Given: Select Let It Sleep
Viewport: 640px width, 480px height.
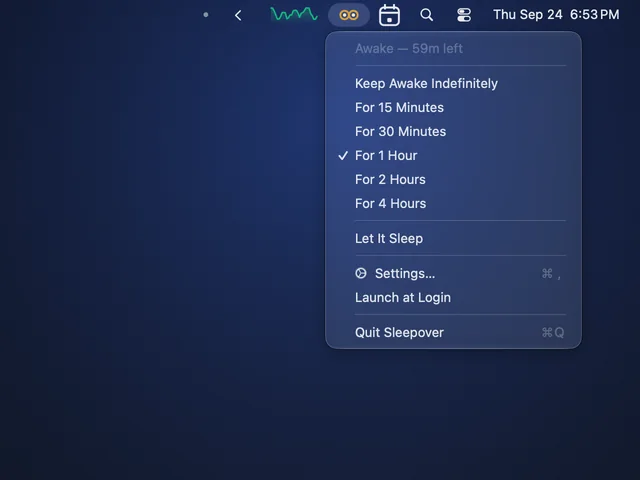Looking at the screenshot, I should coord(453,239).
